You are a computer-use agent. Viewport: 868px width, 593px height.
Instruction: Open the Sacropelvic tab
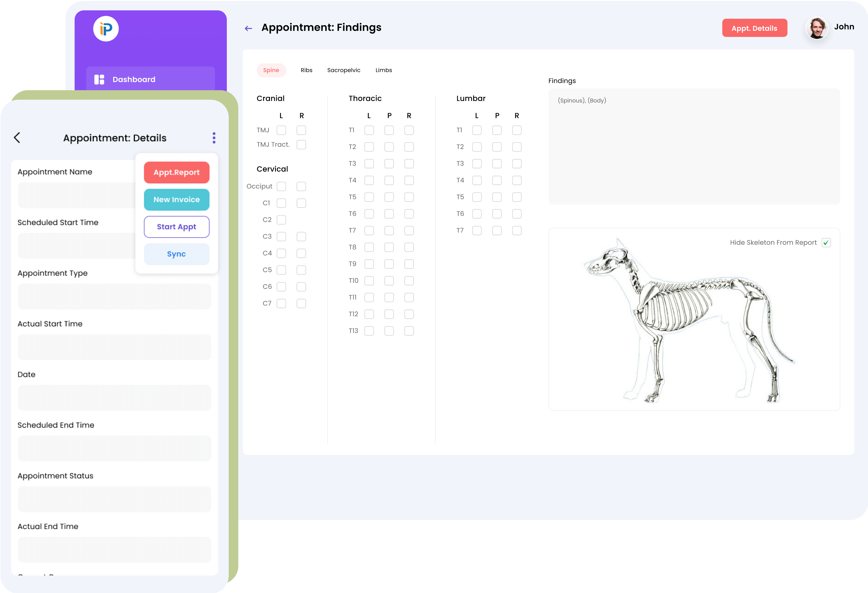pos(344,70)
